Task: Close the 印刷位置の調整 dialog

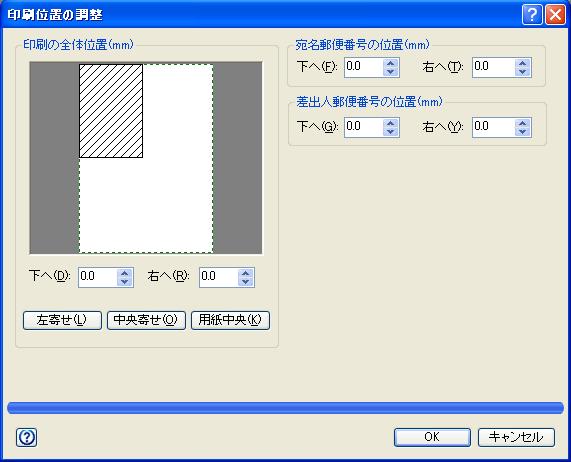Action: click(x=555, y=15)
